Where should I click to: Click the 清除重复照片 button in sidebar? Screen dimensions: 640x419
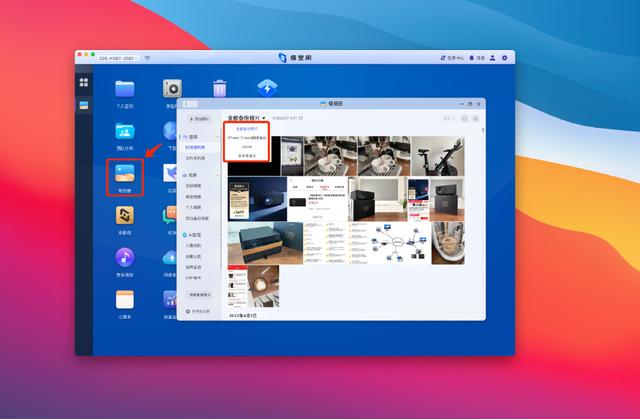pyautogui.click(x=199, y=294)
